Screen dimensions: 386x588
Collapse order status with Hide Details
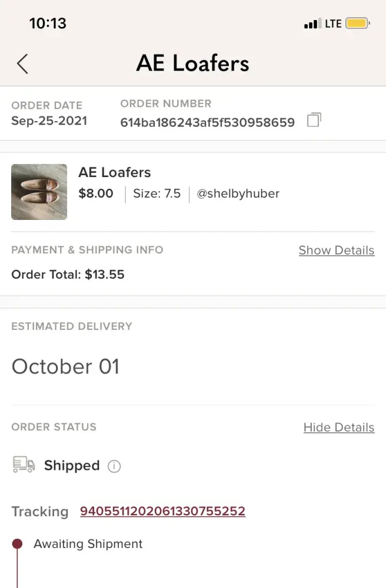[338, 427]
